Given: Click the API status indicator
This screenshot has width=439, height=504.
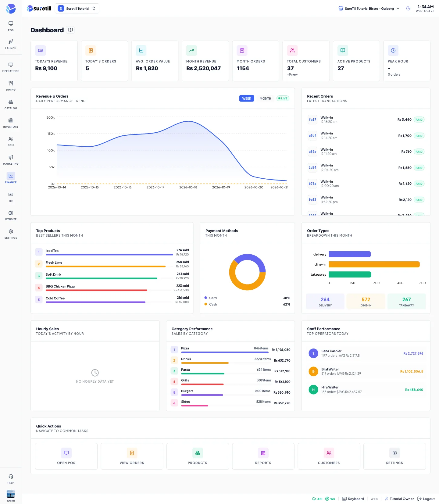Looking at the screenshot, I should (x=317, y=499).
